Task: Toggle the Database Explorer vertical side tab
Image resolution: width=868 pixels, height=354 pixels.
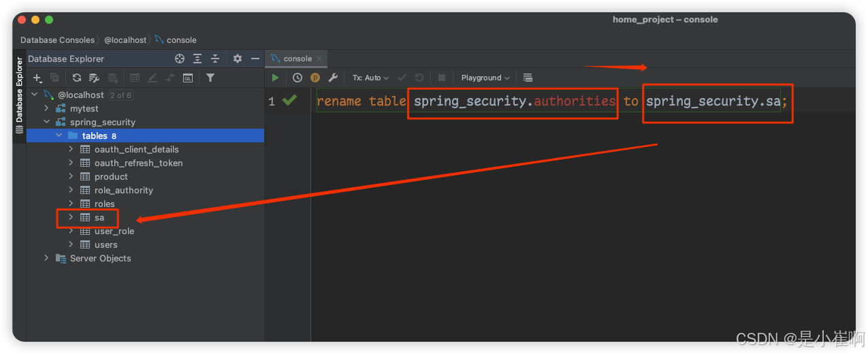Action: point(19,95)
